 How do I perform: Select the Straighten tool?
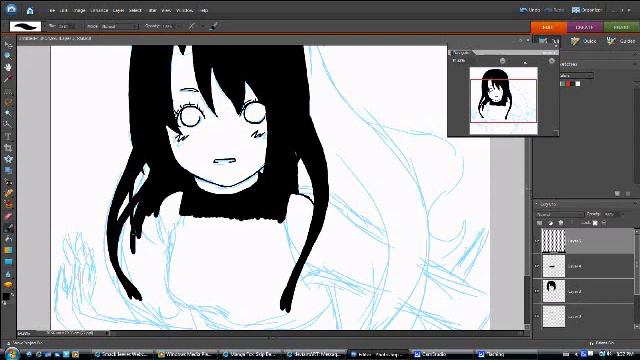click(8, 170)
